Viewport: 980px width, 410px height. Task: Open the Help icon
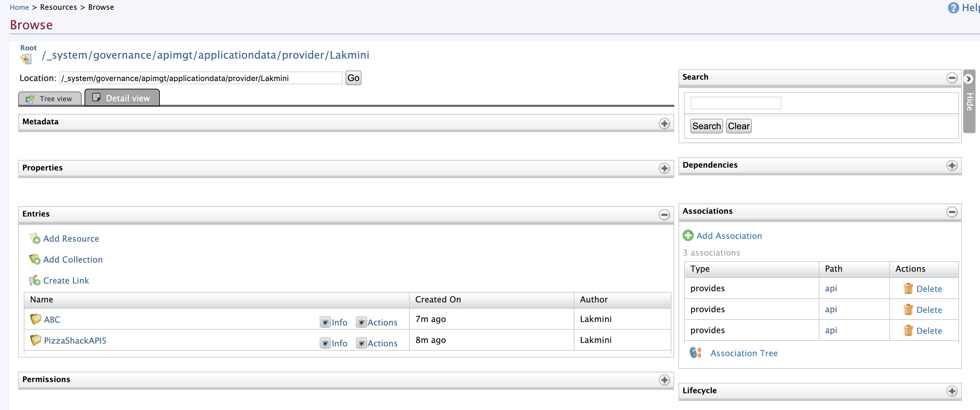point(953,8)
